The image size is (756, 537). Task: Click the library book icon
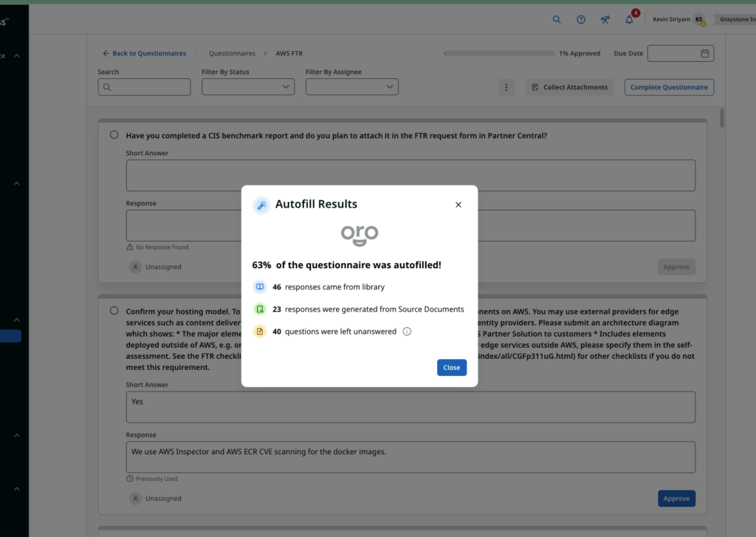260,287
